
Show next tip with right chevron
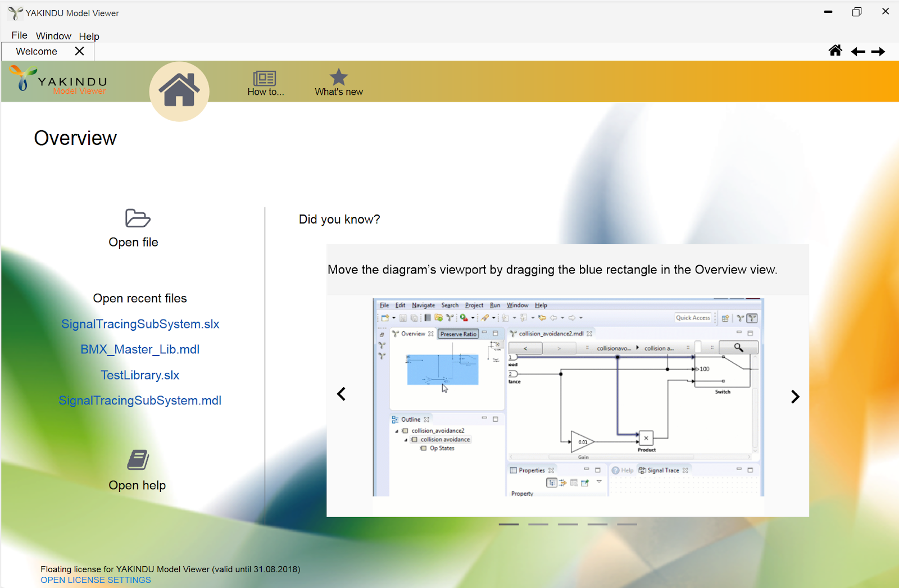click(795, 397)
